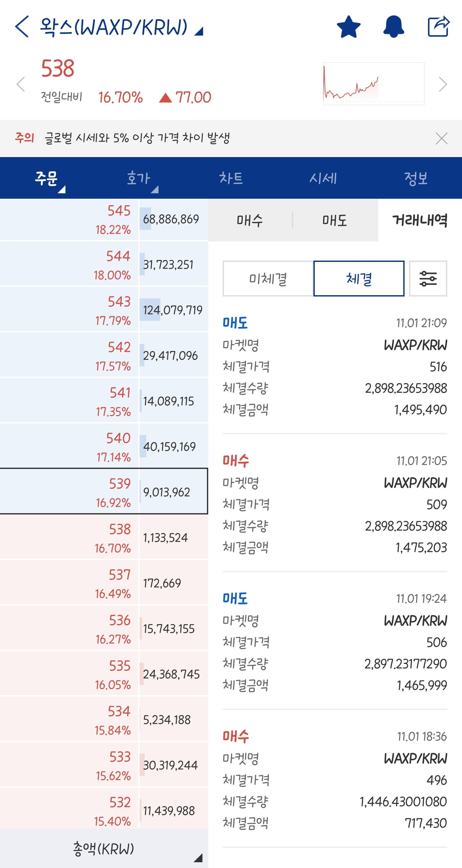Tap the current price 538 header

point(58,68)
